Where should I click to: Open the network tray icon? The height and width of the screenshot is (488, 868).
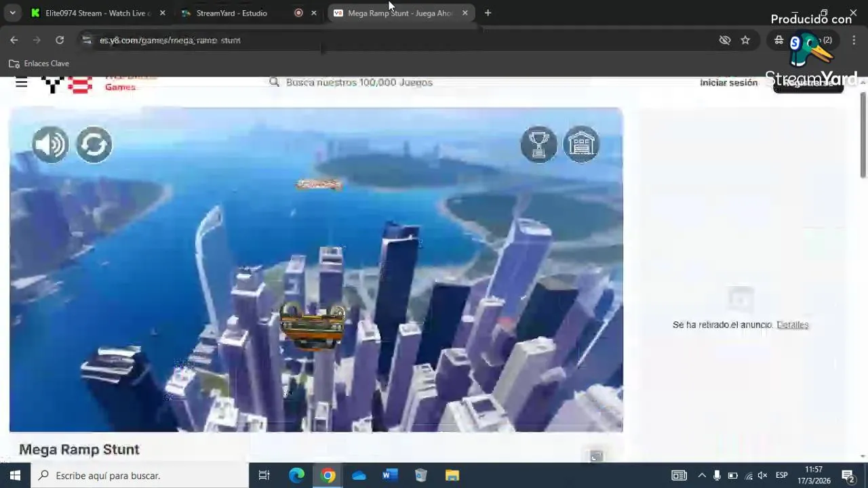(x=748, y=475)
